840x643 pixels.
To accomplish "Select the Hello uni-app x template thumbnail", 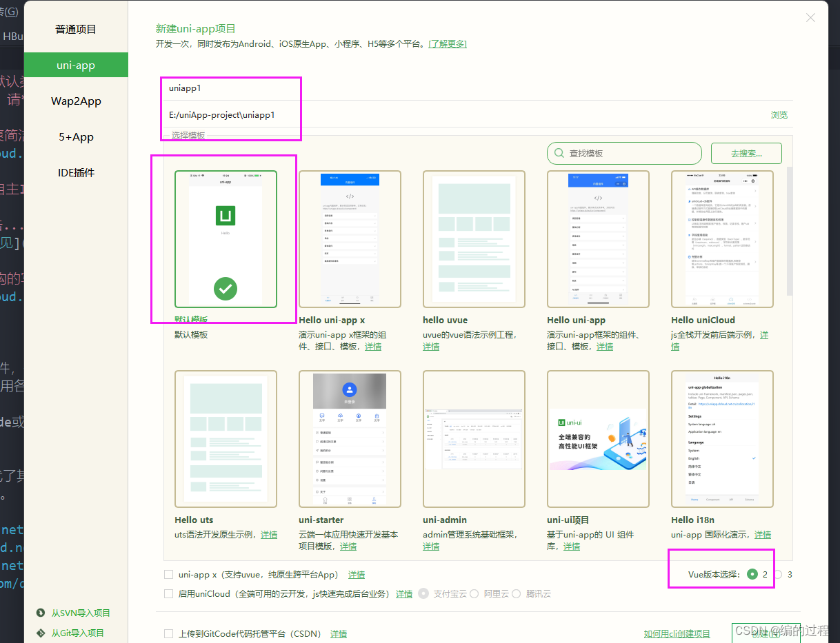I will pos(350,238).
